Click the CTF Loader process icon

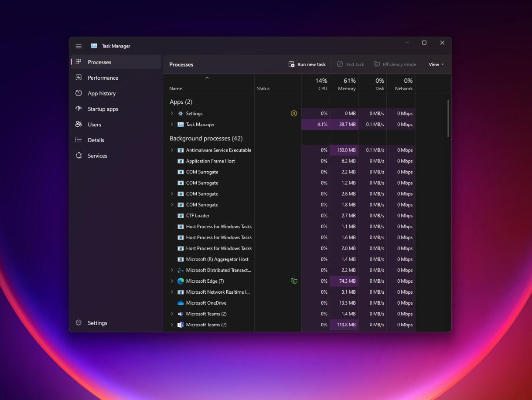[181, 216]
